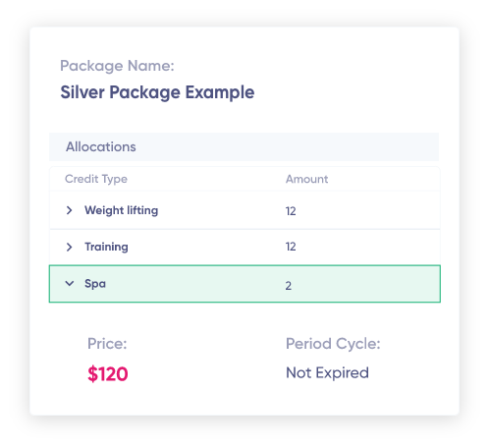Click the Spa amount 2
This screenshot has width=489, height=448.
coord(289,286)
